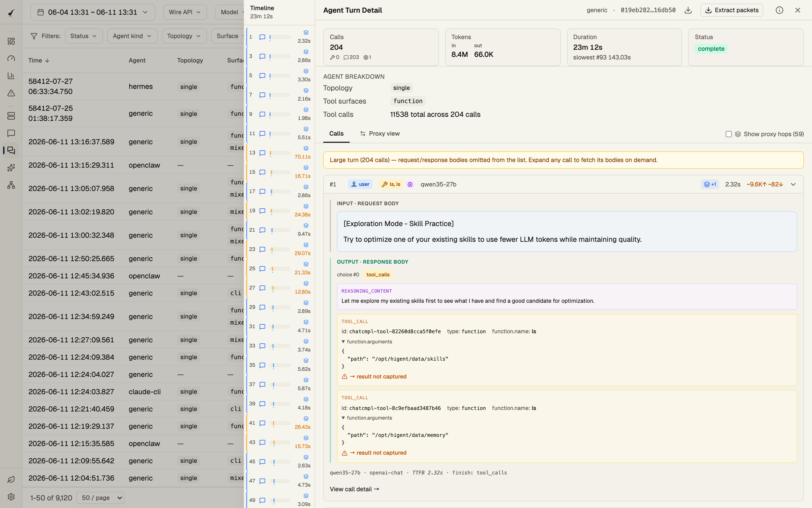Open hermes row dated 58412-07-27

(133, 87)
